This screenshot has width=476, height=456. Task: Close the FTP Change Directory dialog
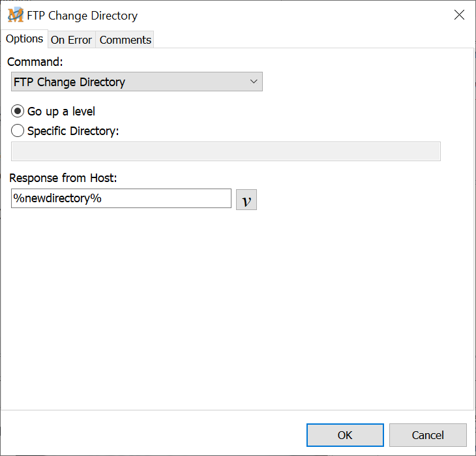(459, 15)
